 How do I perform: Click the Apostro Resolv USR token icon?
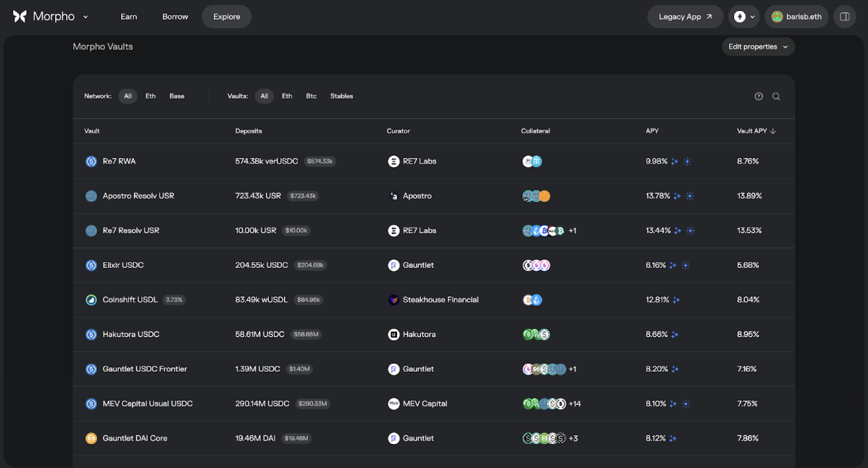pyautogui.click(x=91, y=196)
